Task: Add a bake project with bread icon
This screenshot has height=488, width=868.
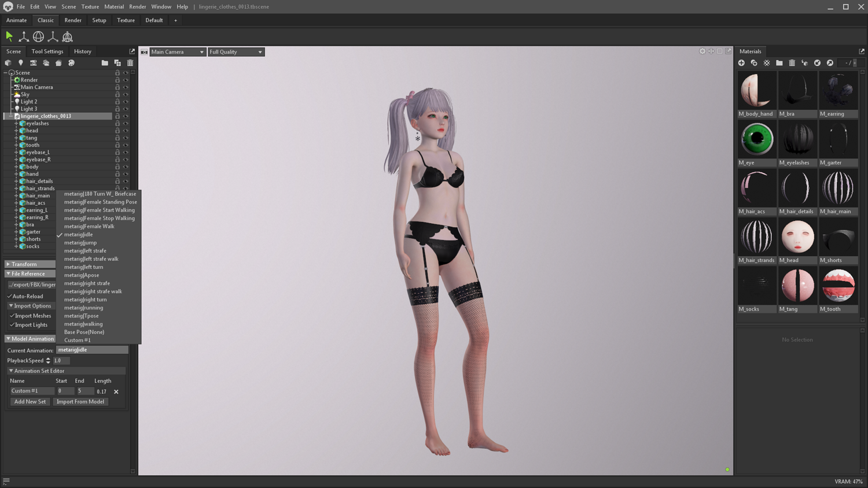Action: click(x=58, y=63)
